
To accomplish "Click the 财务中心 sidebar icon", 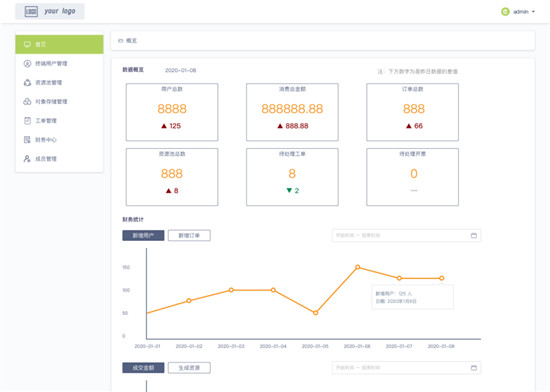I will (27, 140).
